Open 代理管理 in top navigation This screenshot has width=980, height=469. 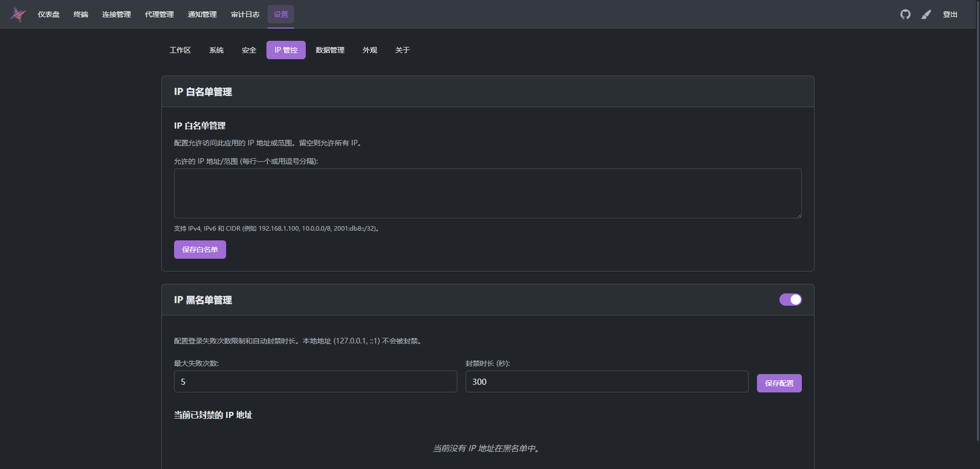click(159, 14)
